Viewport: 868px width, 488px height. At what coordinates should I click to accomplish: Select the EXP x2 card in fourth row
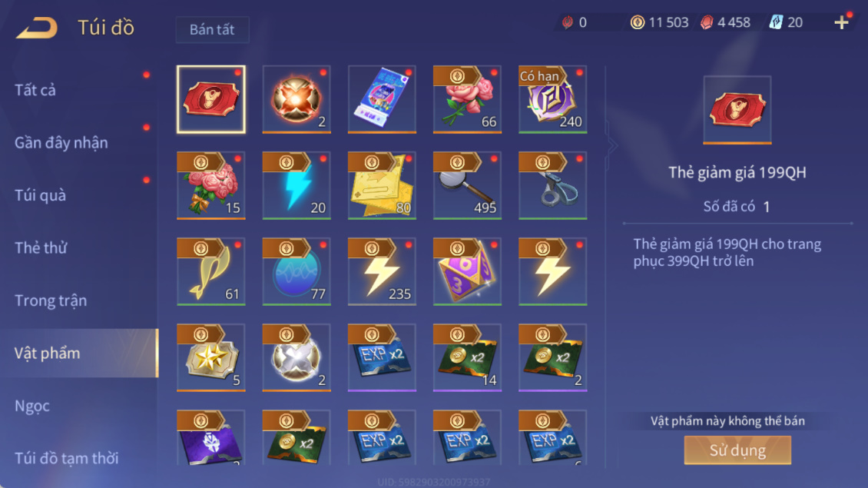tap(382, 358)
